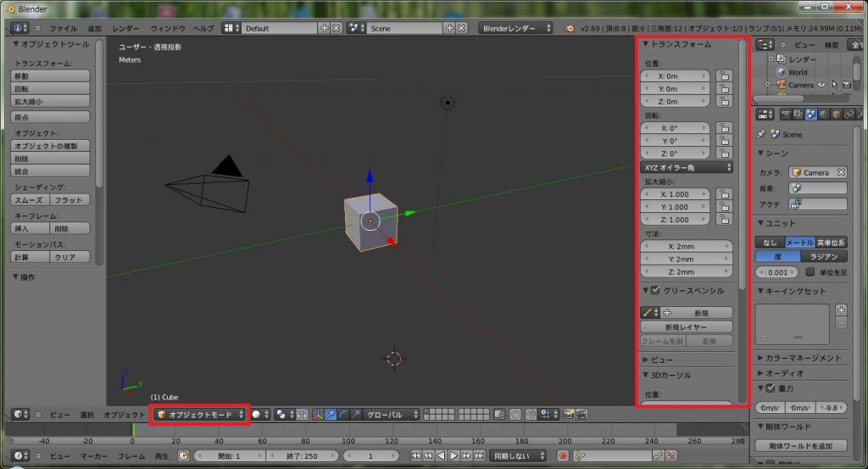The width and height of the screenshot is (868, 469).
Task: Click the scale X: 1.000 field
Action: 676,194
